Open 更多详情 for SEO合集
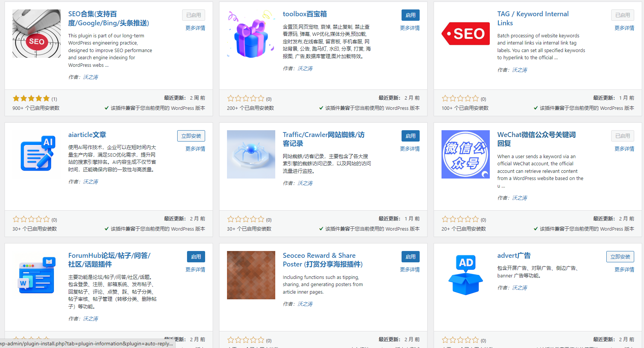The height and width of the screenshot is (348, 644). point(195,28)
